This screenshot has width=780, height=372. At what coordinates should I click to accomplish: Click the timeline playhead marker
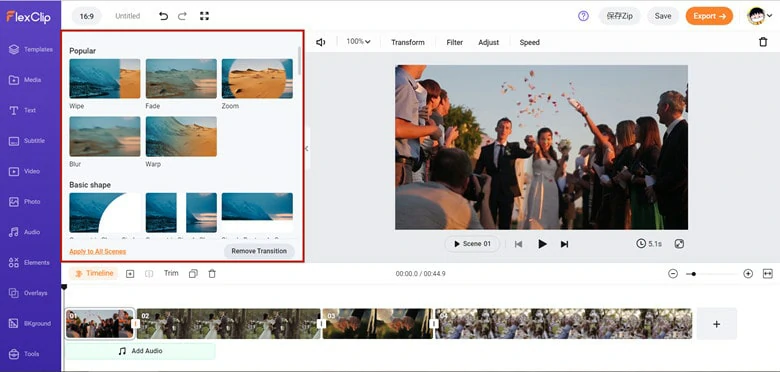(x=64, y=287)
